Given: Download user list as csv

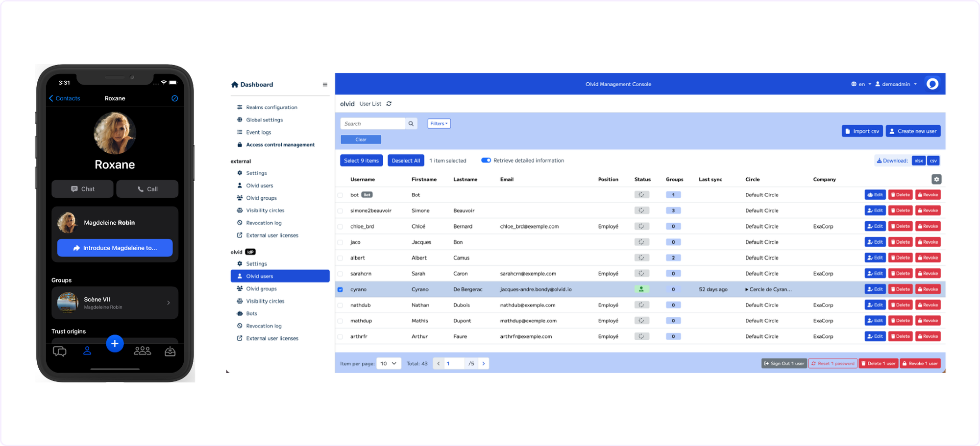Looking at the screenshot, I should click(933, 161).
